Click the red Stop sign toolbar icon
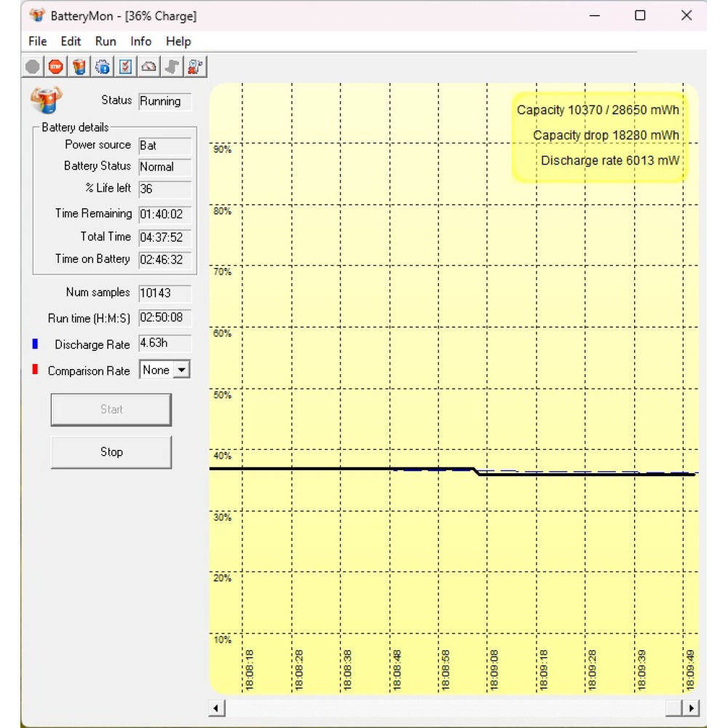The image size is (728, 728). coord(56,67)
